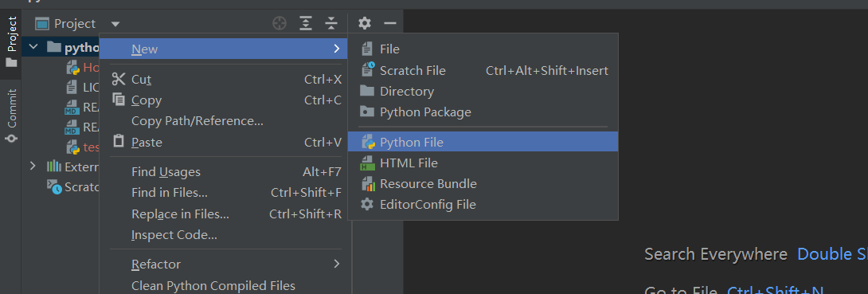Create a new EditorConfig File
This screenshot has width=868, height=294.
point(483,204)
